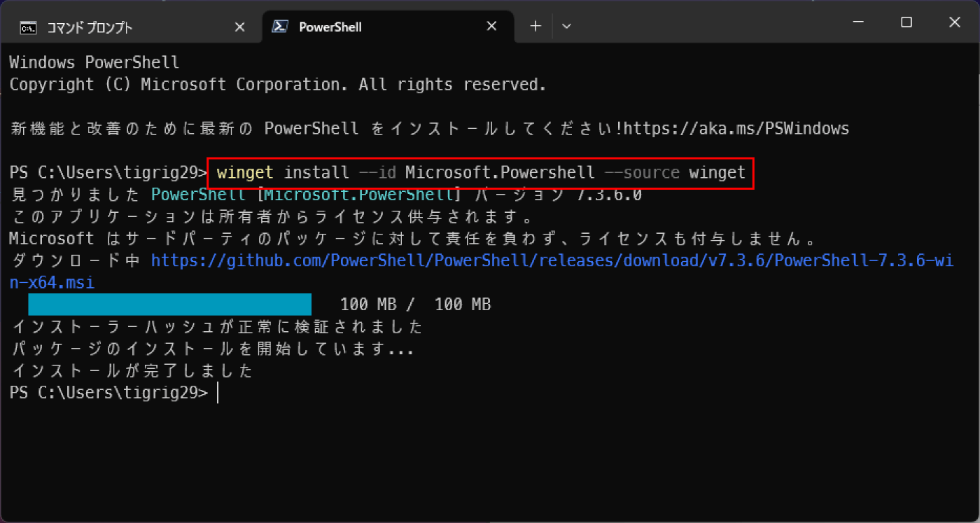
Task: Close the コマンド プロンプト tab
Action: point(239,27)
